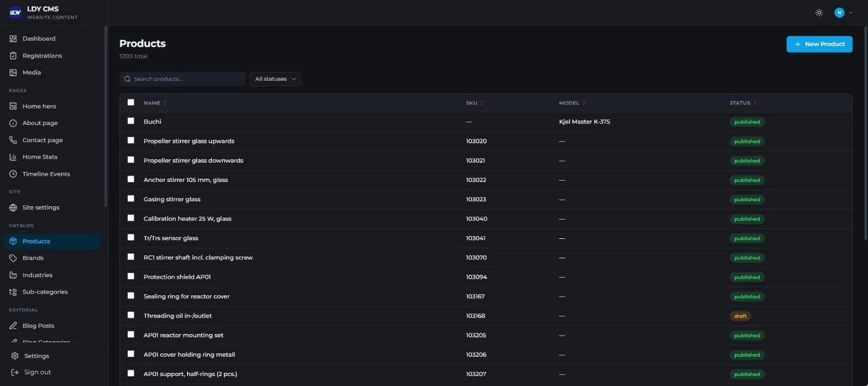The image size is (868, 386).
Task: Click the Home hero layout icon
Action: [x=13, y=106]
